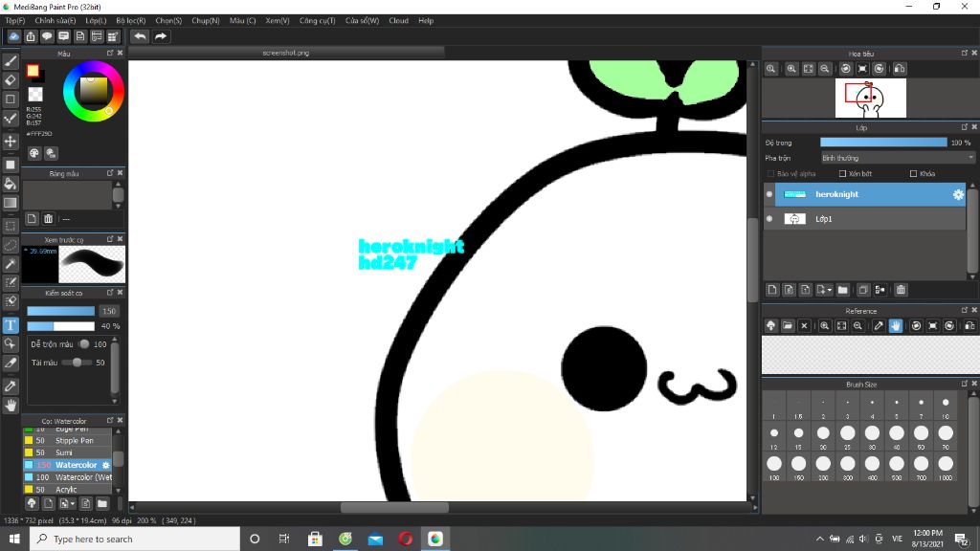Open the Xem(V) menu
Image resolution: width=980 pixels, height=551 pixels.
pos(277,21)
